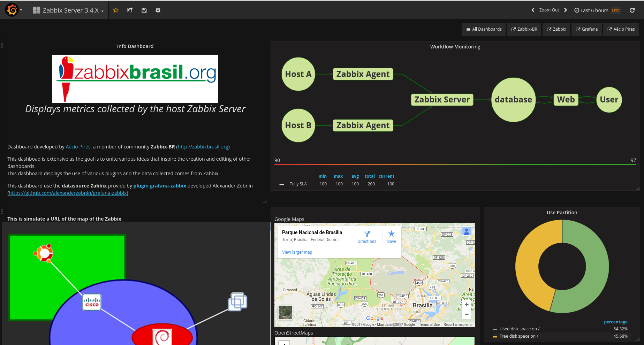Select the database workflow node
644x345 pixels.
[513, 100]
